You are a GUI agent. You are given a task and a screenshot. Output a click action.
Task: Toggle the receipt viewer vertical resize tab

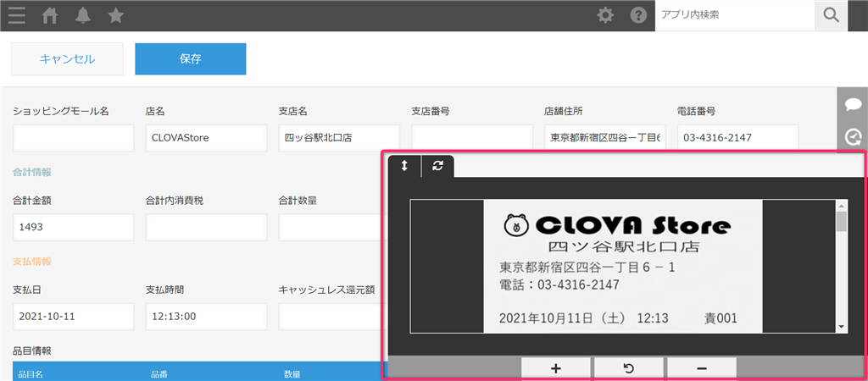tap(404, 167)
